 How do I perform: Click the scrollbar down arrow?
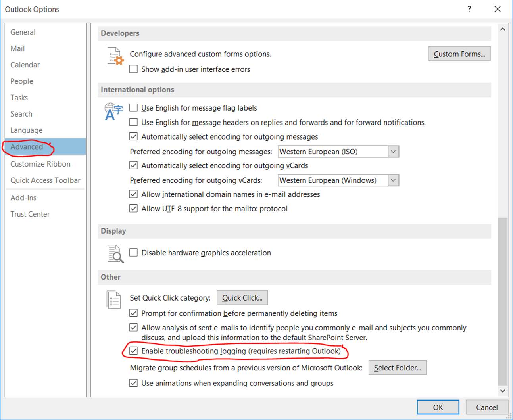pos(502,391)
